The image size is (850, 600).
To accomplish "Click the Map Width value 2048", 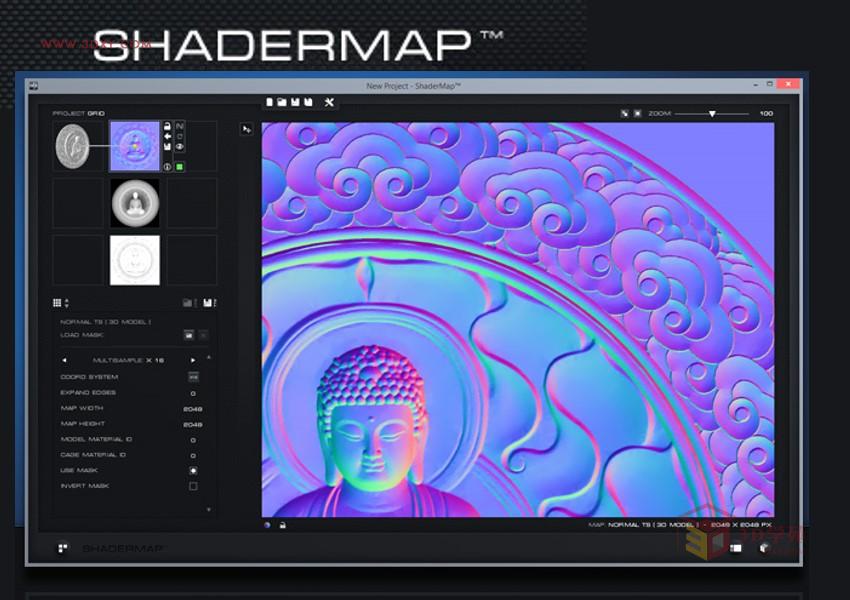I will [x=193, y=409].
